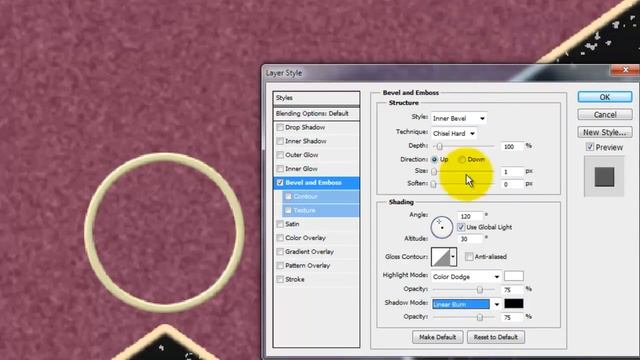Click the Soften slider handle
The height and width of the screenshot is (360, 640).
[x=434, y=184]
